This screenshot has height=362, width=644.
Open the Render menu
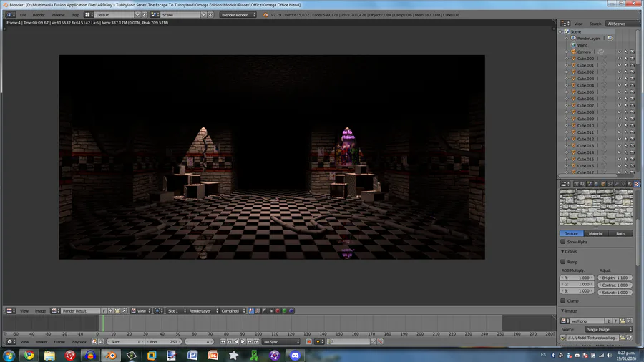(39, 14)
